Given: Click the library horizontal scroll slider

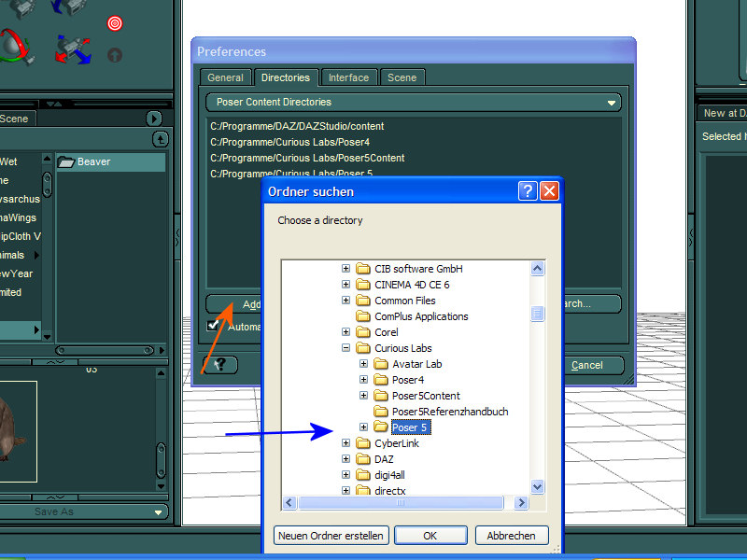Looking at the screenshot, I should point(105,351).
